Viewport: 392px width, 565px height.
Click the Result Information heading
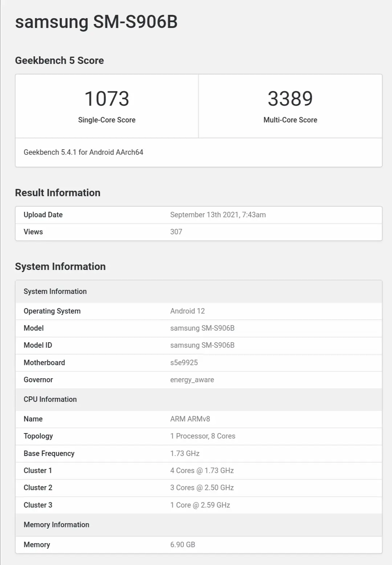(x=58, y=193)
